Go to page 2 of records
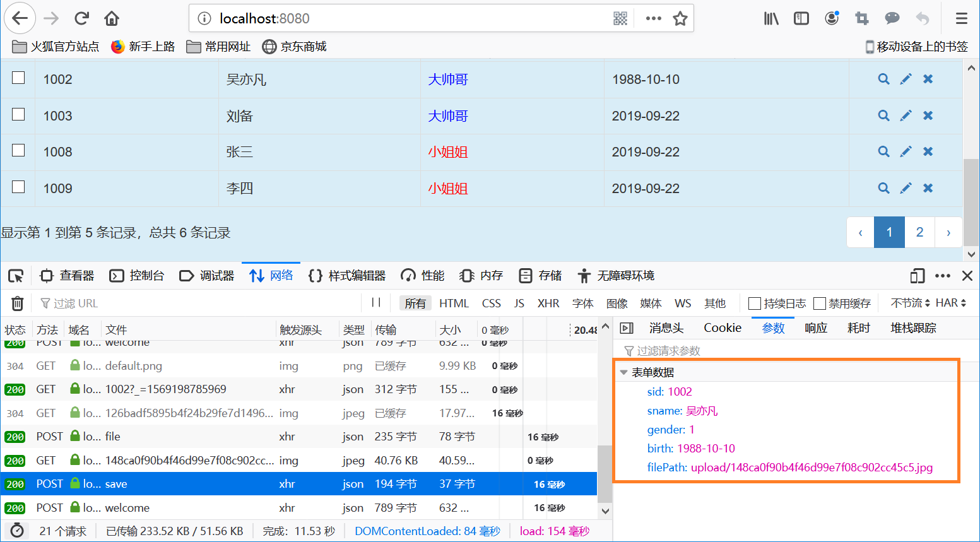The width and height of the screenshot is (980, 542). [919, 232]
